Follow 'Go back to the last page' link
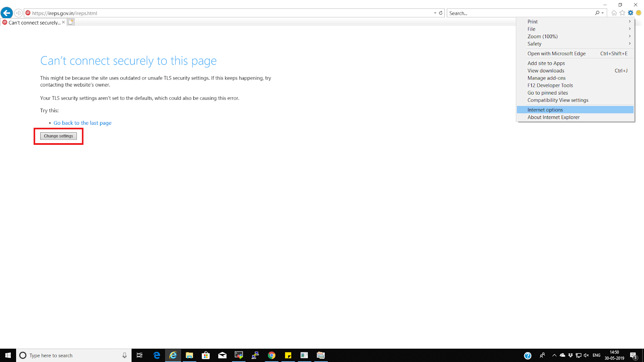This screenshot has height=362, width=644. 83,123
